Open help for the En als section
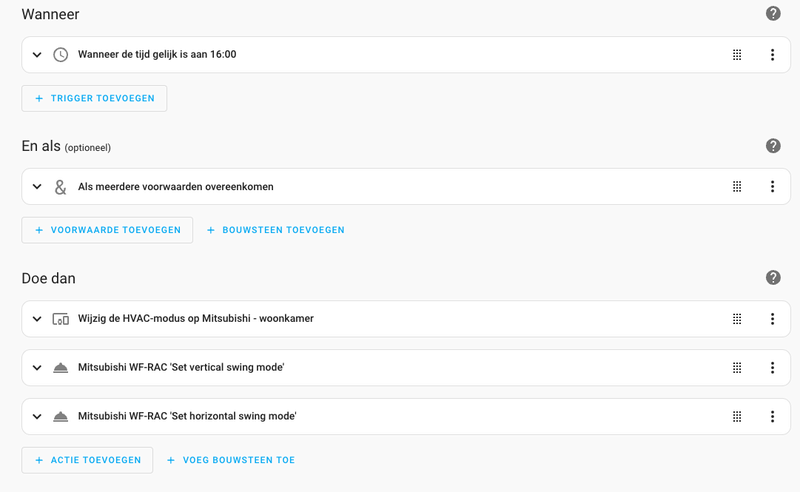This screenshot has width=800, height=492. (773, 146)
